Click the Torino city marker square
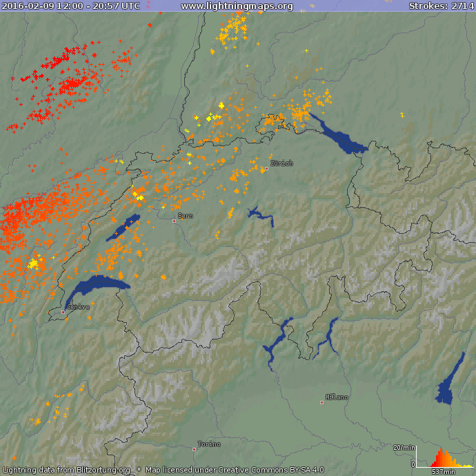476x476 pixels. pos(195,449)
